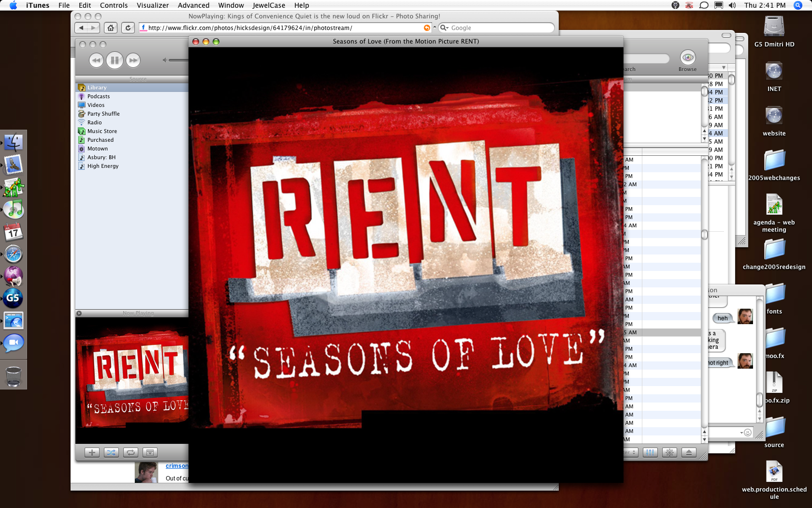This screenshot has height=508, width=812.
Task: Open Spotlight search in menu bar
Action: pos(797,5)
